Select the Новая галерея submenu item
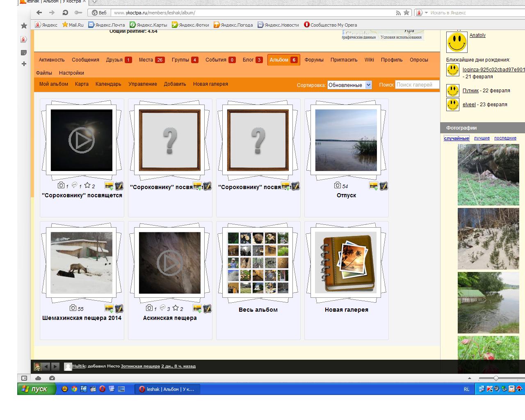 210,84
